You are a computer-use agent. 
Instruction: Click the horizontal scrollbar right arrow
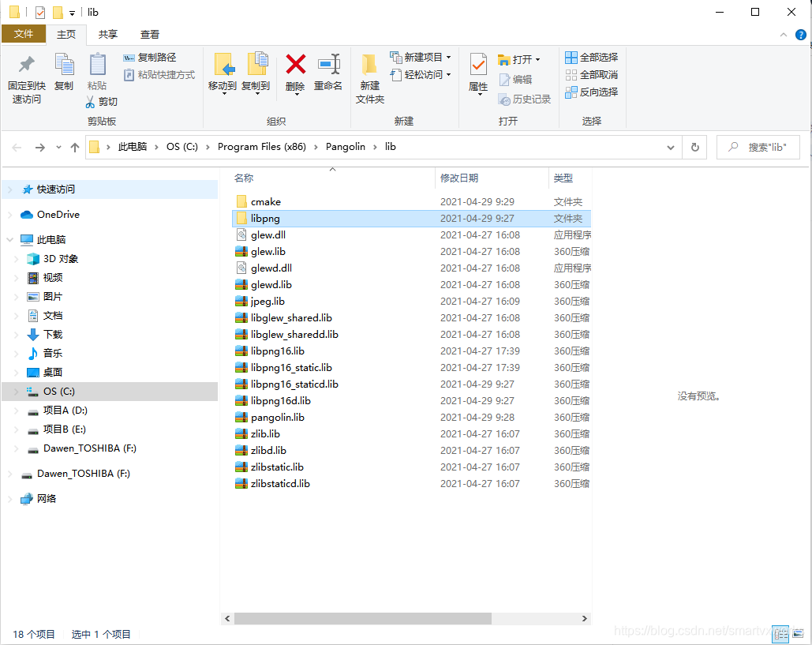[x=585, y=619]
